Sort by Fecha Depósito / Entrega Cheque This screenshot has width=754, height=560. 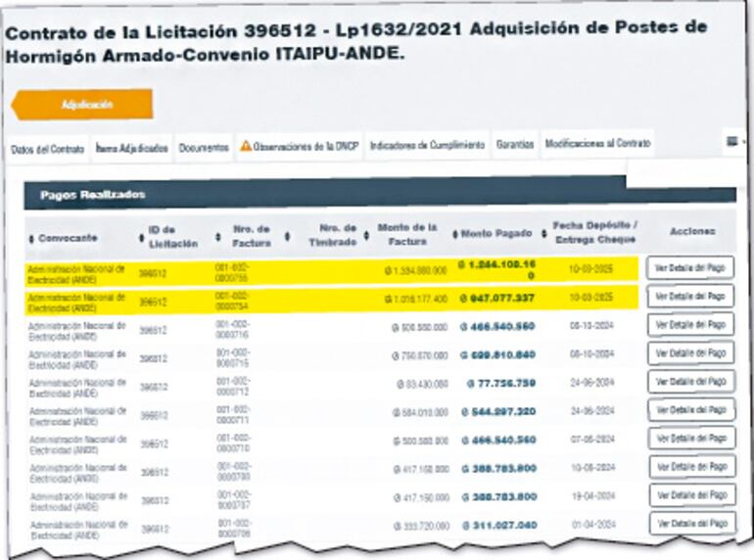pyautogui.click(x=543, y=233)
